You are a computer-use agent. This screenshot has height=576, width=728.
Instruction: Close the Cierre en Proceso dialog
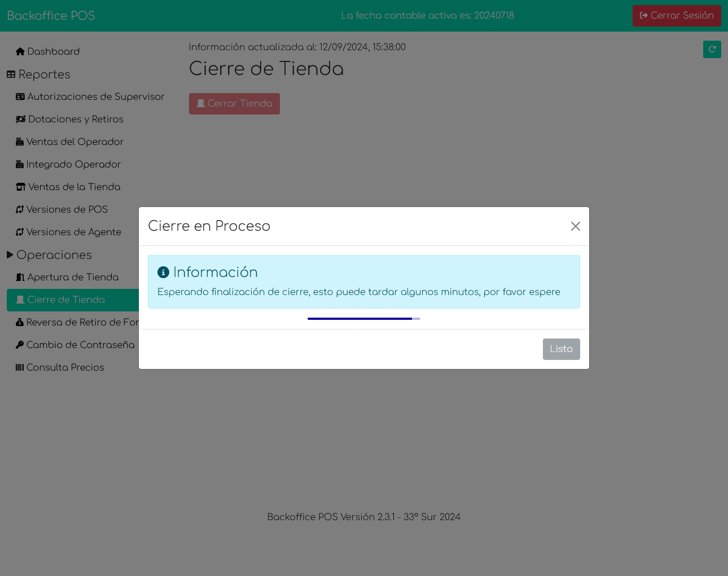point(576,226)
